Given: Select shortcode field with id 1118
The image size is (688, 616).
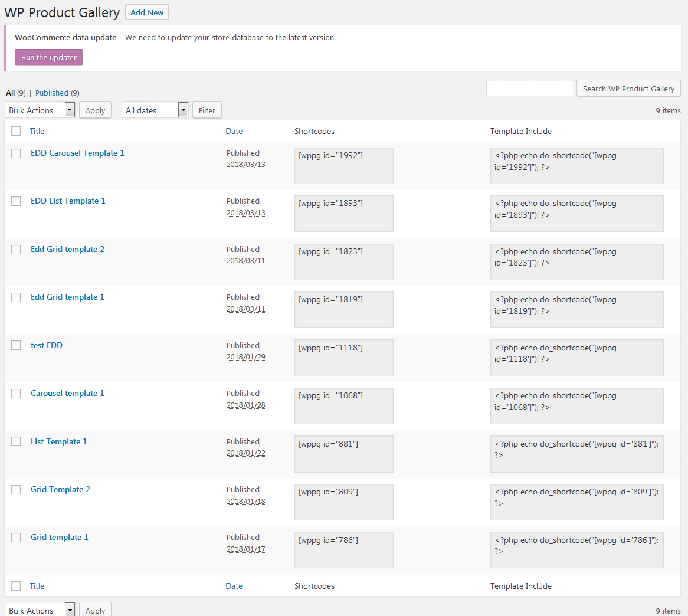Looking at the screenshot, I should pyautogui.click(x=343, y=358).
